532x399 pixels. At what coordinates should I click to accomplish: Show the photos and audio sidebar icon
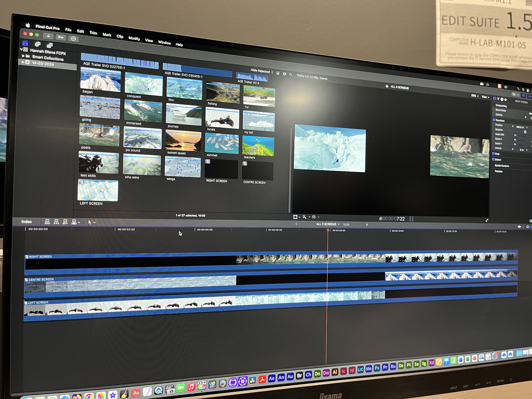(38, 44)
